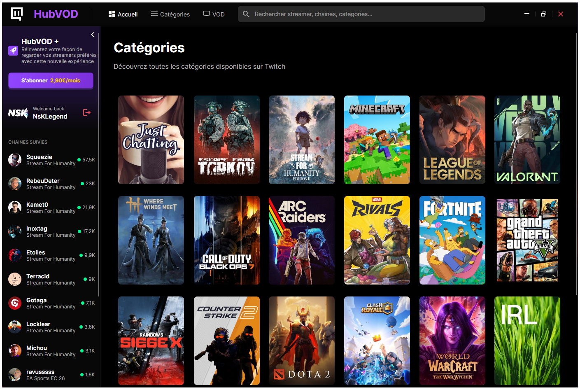Open the Just Chatting category
The width and height of the screenshot is (580, 392).
coord(151,140)
